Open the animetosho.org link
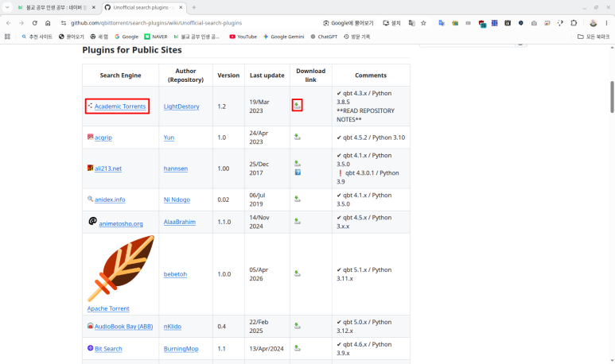 [121, 223]
